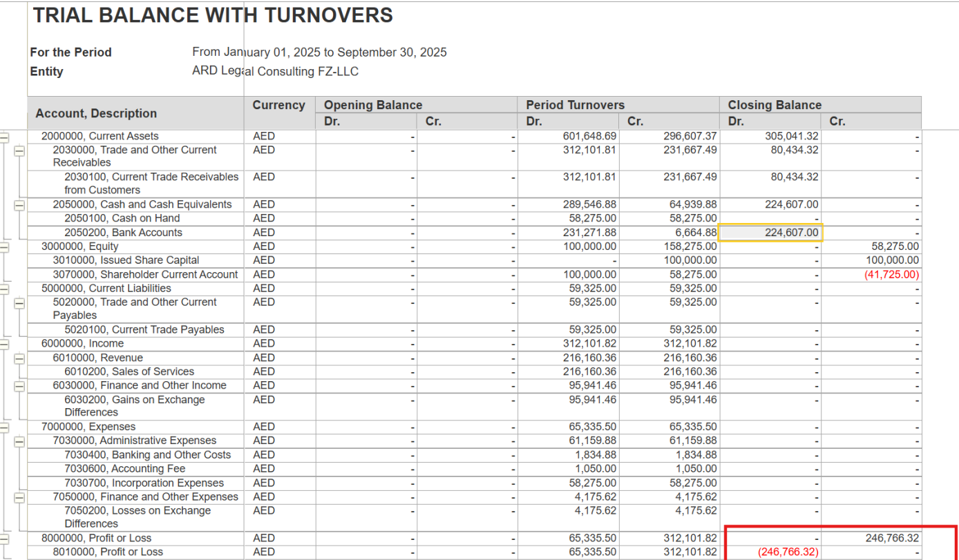The image size is (959, 560).
Task: Collapse 2050000 Cash and Cash Equivalents group
Action: (x=19, y=205)
